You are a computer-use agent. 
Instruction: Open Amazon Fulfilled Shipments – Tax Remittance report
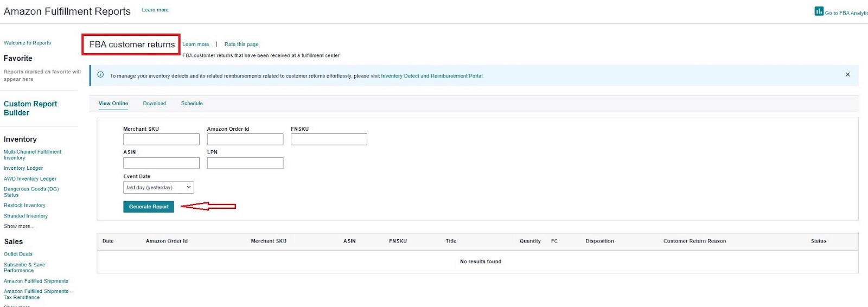[x=38, y=294]
